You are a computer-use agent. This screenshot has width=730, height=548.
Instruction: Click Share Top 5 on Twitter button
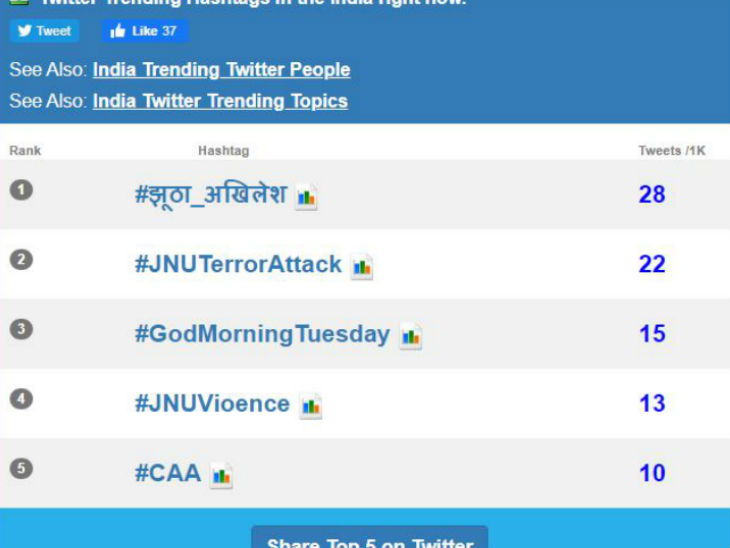[369, 540]
